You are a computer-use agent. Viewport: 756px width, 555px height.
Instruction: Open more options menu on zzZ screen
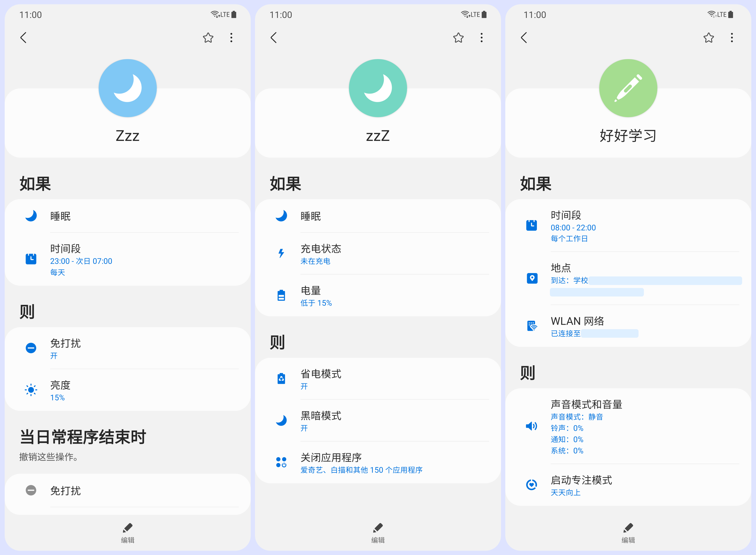point(481,38)
